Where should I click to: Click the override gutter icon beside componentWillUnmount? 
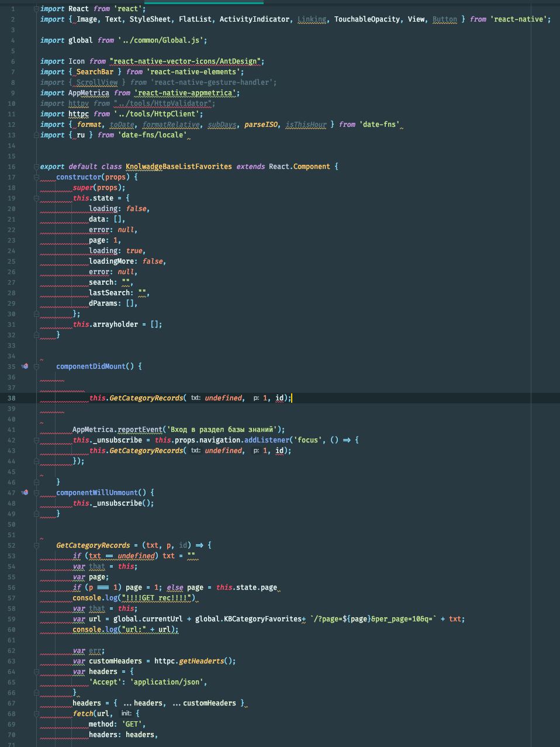click(x=25, y=493)
